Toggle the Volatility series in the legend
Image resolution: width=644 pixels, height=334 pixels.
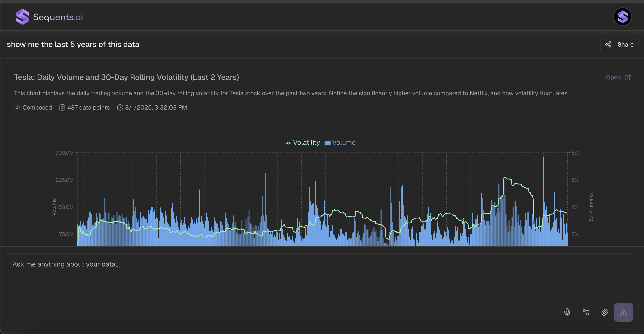click(x=303, y=143)
